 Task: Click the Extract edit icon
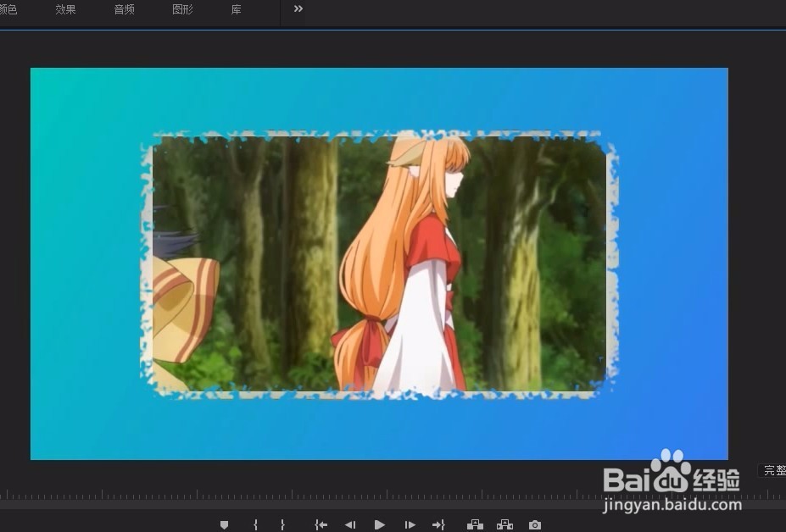click(x=504, y=524)
